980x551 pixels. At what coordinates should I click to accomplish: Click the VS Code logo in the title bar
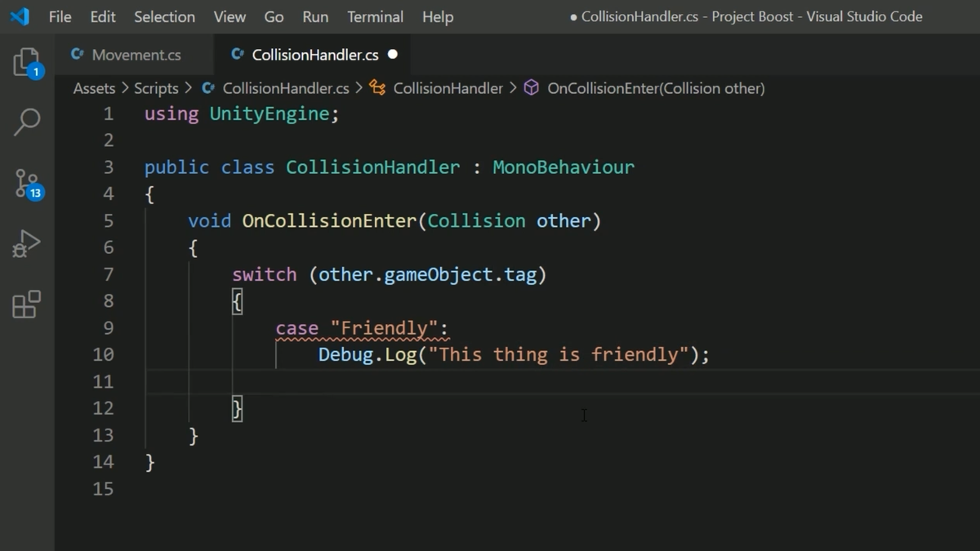point(18,16)
